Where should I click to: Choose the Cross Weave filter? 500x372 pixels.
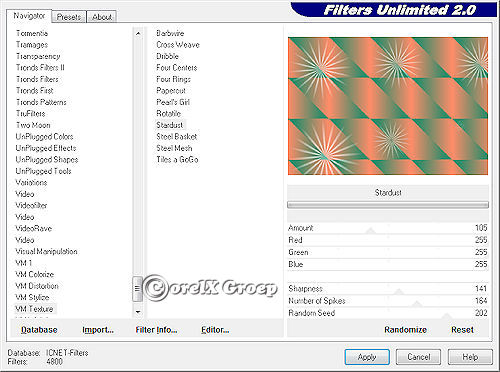click(178, 45)
